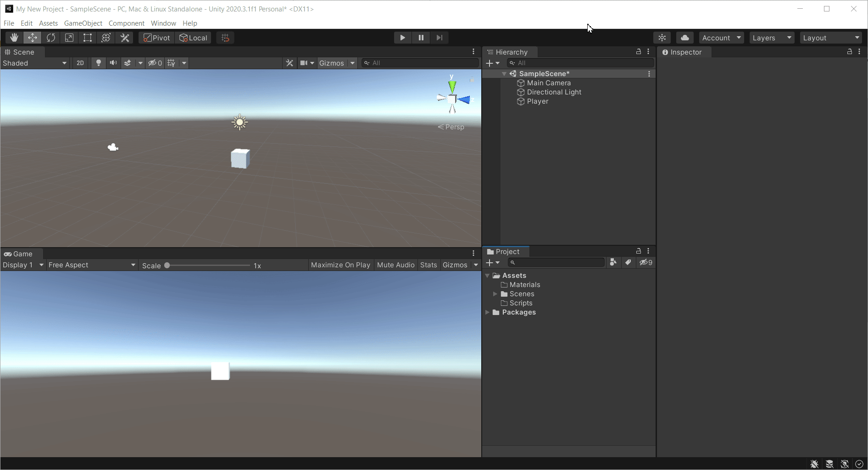Open the search by type filter in Project

[x=613, y=262]
